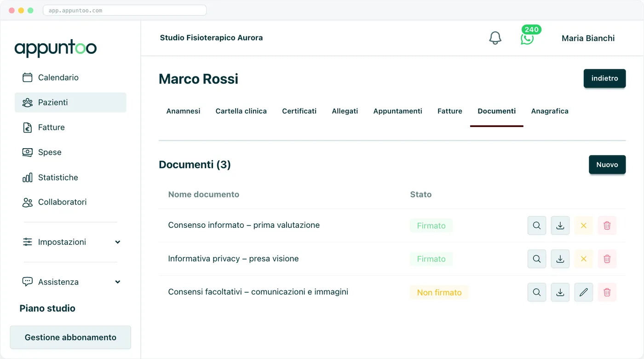The image size is (644, 359).
Task: Switch to the Certificati tab
Action: (x=299, y=111)
